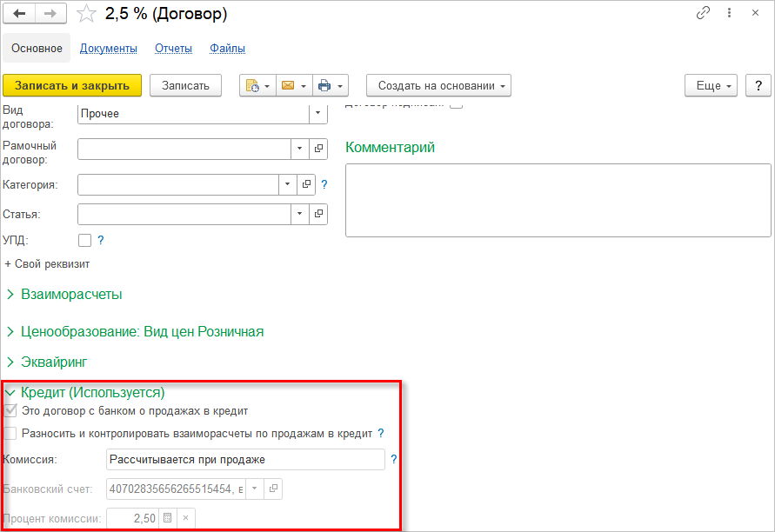775x532 pixels.
Task: Open help with the toolbar question mark button
Action: [758, 85]
